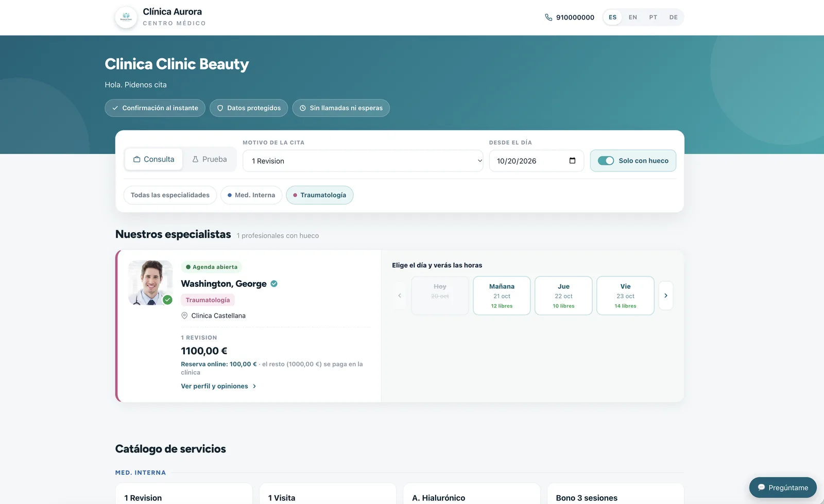Open the 1 Revision catalog card
The image size is (824, 504).
(184, 494)
